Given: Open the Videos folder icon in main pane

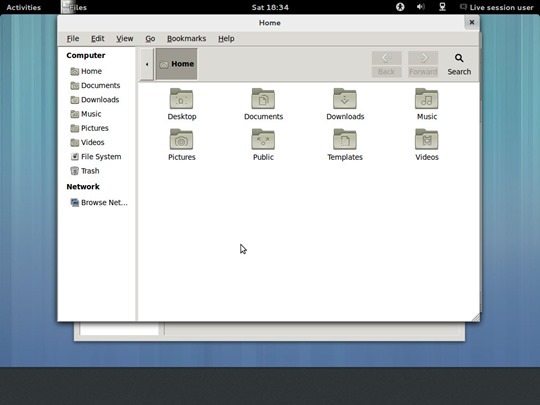Looking at the screenshot, I should click(x=427, y=139).
